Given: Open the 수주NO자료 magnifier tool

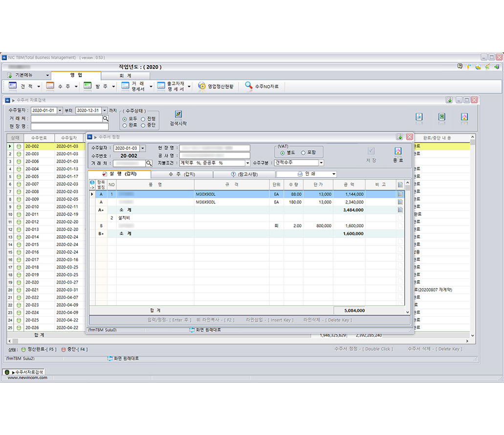Looking at the screenshot, I should pyautogui.click(x=264, y=87).
